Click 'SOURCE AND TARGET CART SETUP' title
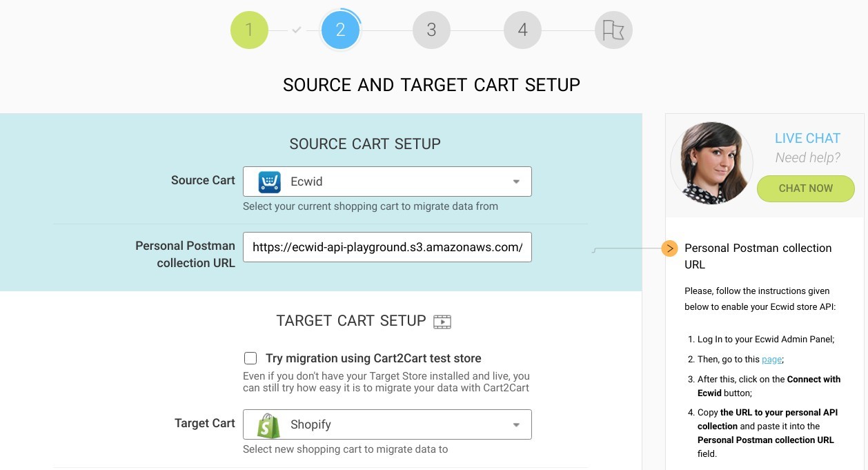Screen dimensions: 868x470 431,85
